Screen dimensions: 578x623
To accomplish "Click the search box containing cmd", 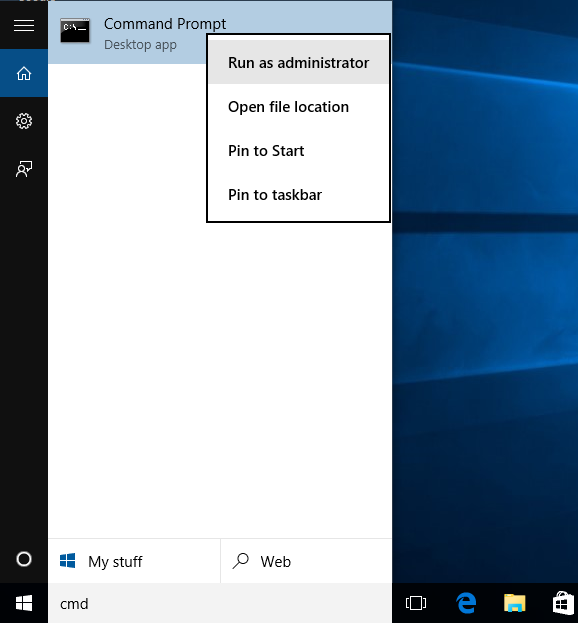I will 220,603.
